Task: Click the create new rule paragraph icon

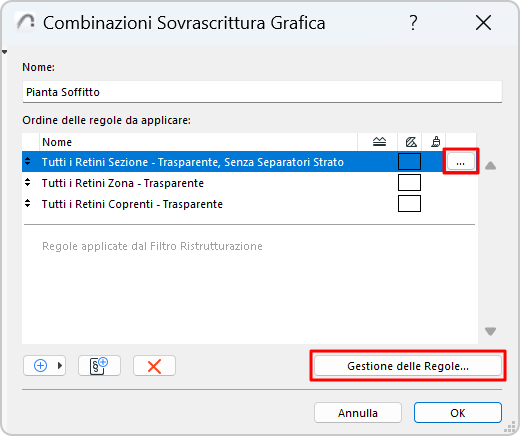Action: (99, 366)
